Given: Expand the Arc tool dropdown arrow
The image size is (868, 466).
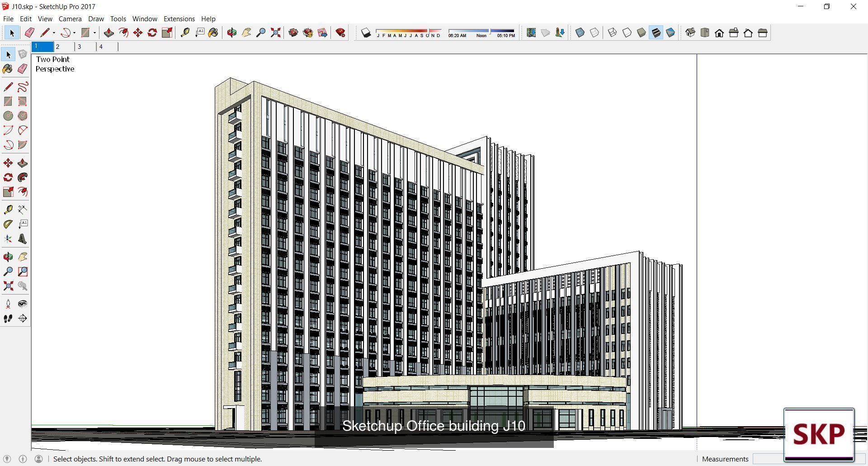Looking at the screenshot, I should point(74,33).
